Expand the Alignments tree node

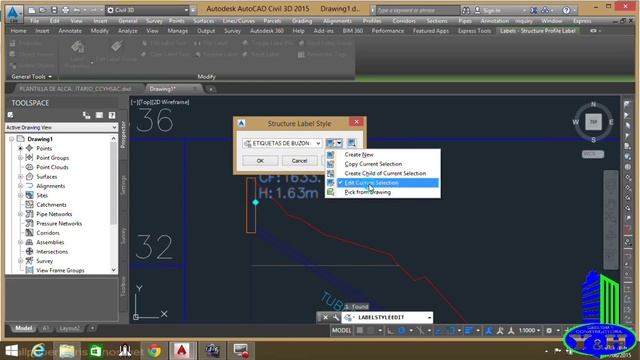tap(20, 186)
